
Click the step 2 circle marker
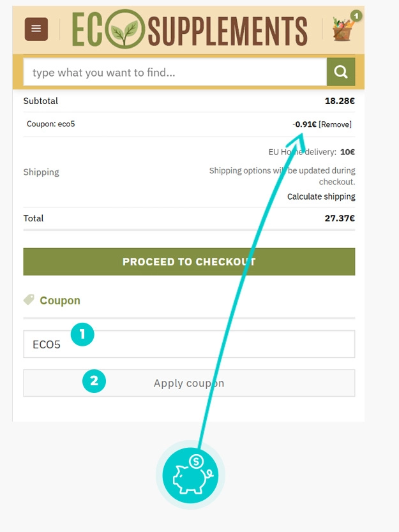(x=94, y=381)
